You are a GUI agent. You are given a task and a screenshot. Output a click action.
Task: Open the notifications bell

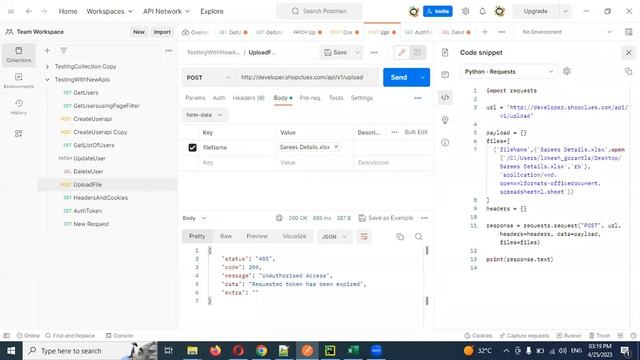(x=482, y=11)
